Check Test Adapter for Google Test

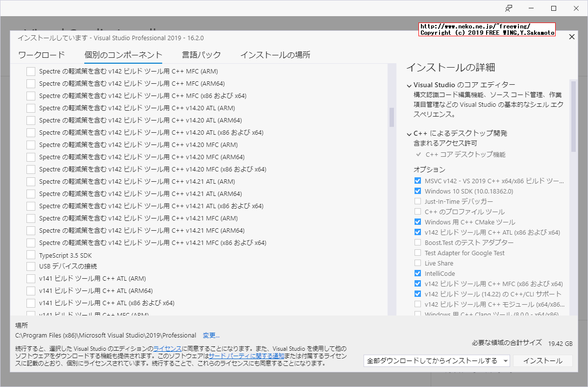click(417, 253)
